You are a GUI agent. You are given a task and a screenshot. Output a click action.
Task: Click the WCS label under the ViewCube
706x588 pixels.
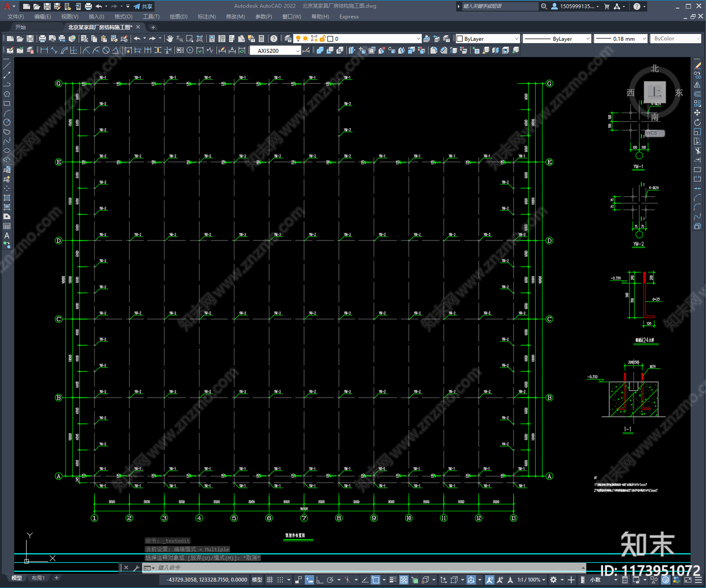[652, 133]
